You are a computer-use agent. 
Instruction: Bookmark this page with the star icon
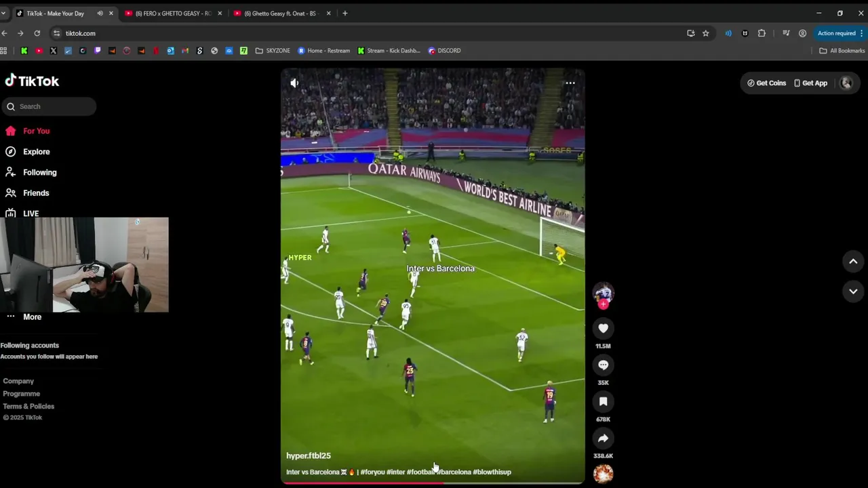(706, 33)
